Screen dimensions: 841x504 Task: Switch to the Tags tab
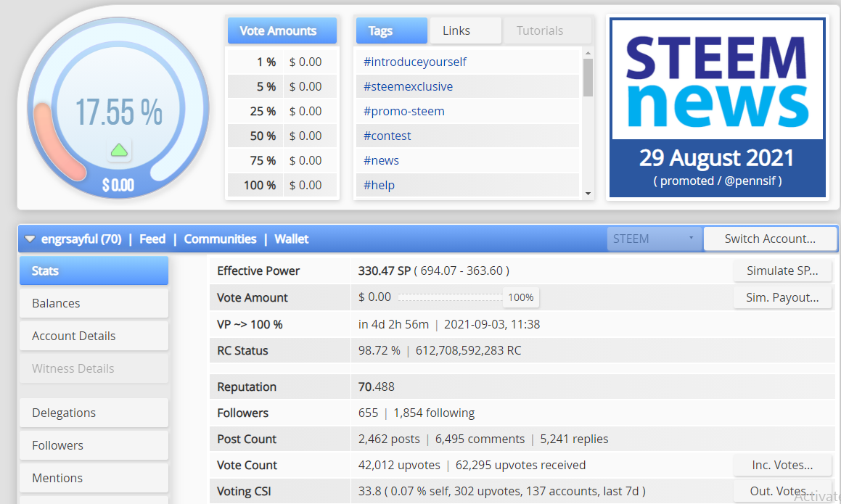392,30
